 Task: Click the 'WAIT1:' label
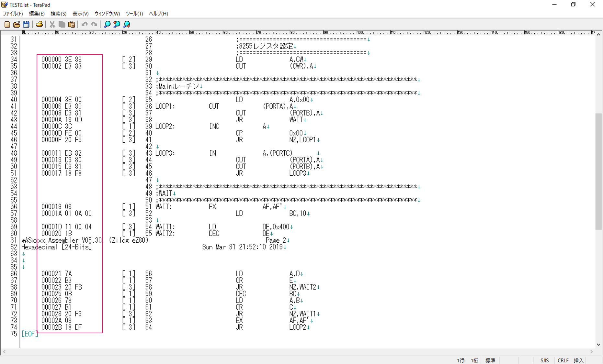click(165, 227)
